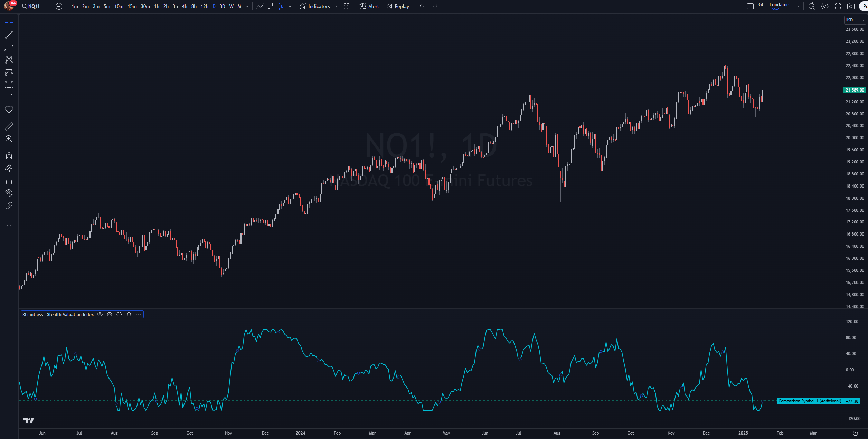Open the Indicators menu
Screen dimensions: 868x439
pyautogui.click(x=315, y=6)
